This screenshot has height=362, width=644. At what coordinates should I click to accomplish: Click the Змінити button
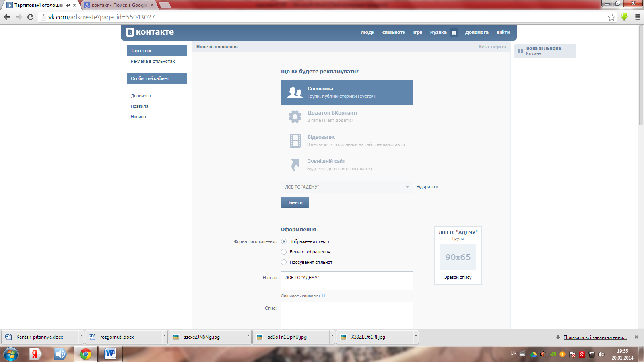coord(295,202)
